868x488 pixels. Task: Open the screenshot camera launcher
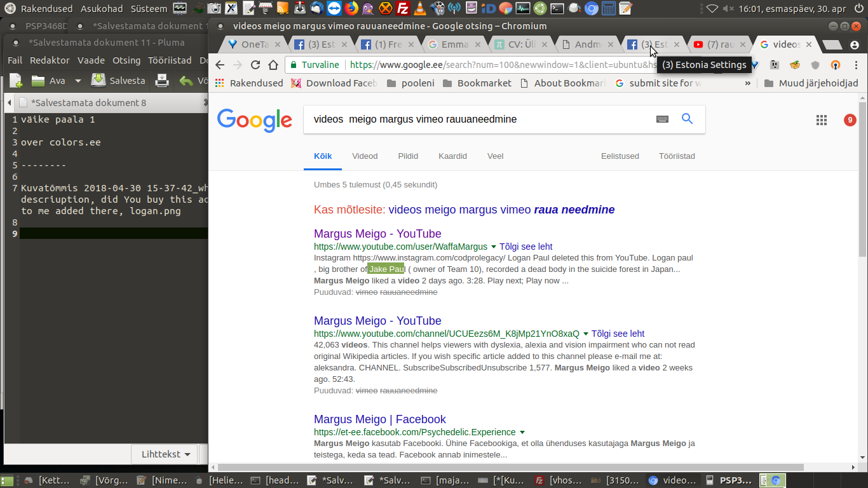214,9
